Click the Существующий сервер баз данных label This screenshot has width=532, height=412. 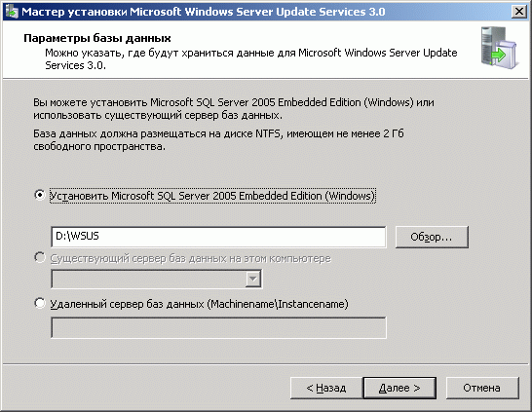[x=191, y=259]
